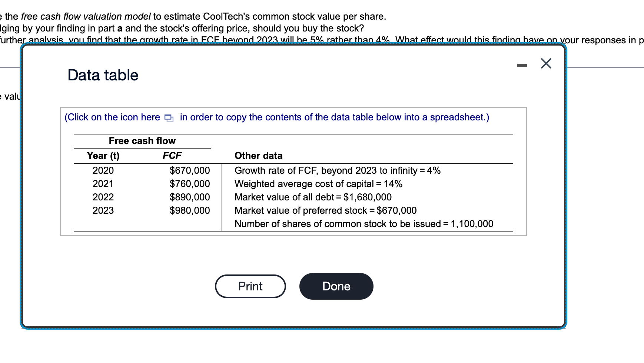644x363 pixels.
Task: Click the $980,000 cell for year 2023
Action: click(x=190, y=210)
